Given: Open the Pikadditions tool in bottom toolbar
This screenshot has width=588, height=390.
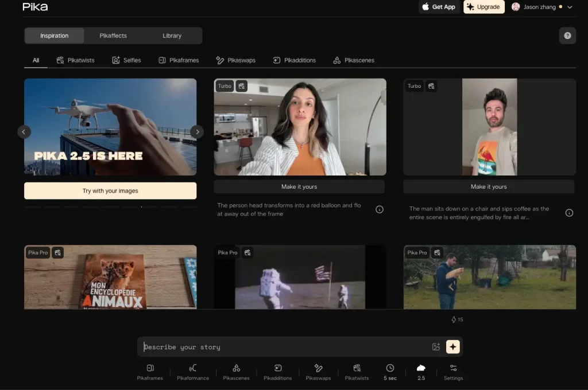Looking at the screenshot, I should [277, 372].
